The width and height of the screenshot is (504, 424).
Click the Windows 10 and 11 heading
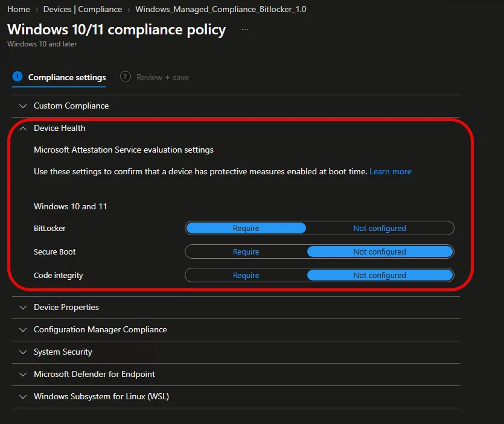[70, 206]
